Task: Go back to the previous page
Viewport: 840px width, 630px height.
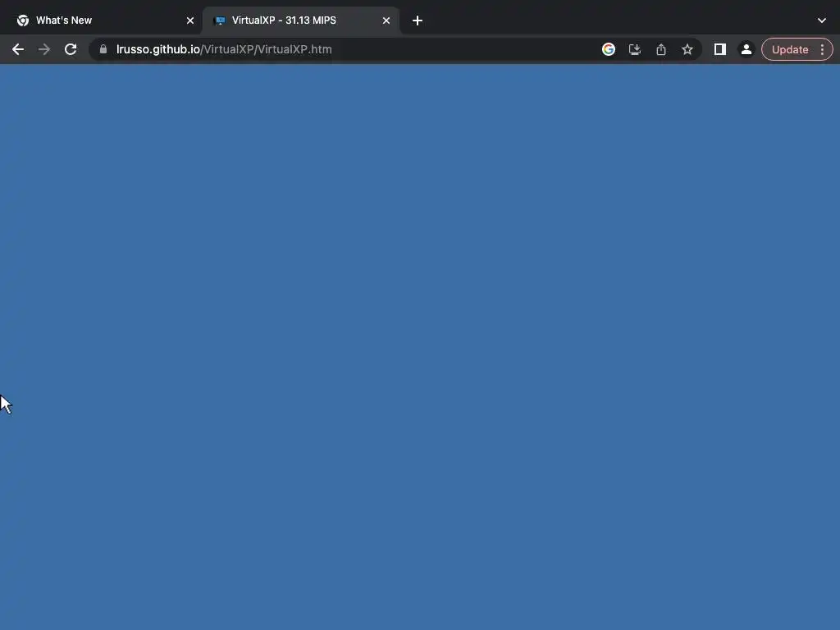Action: (18, 49)
